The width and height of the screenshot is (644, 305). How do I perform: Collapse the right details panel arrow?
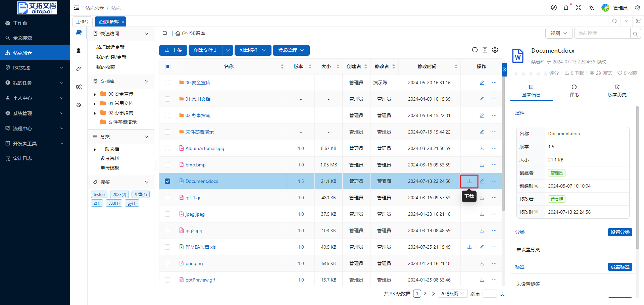[x=504, y=69]
